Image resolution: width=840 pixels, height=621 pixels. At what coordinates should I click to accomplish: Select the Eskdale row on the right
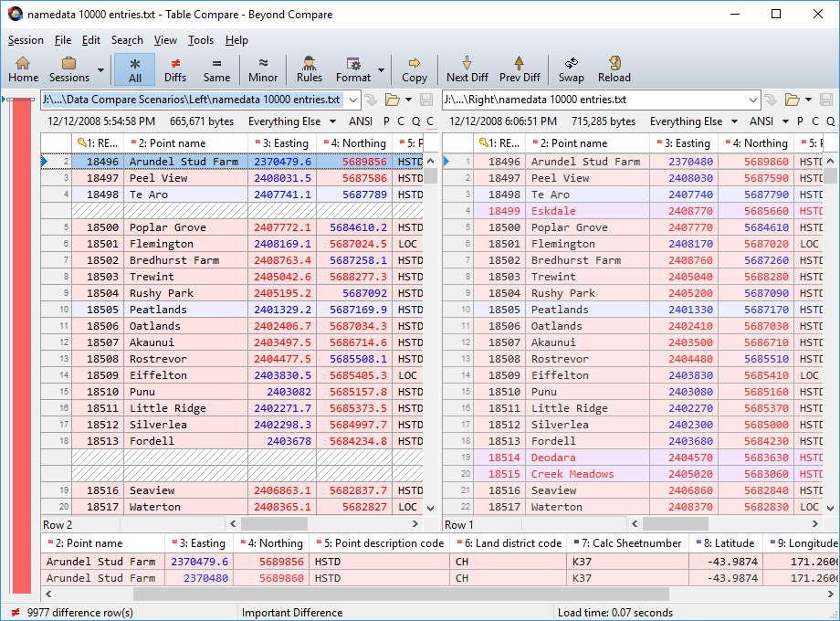pos(632,211)
